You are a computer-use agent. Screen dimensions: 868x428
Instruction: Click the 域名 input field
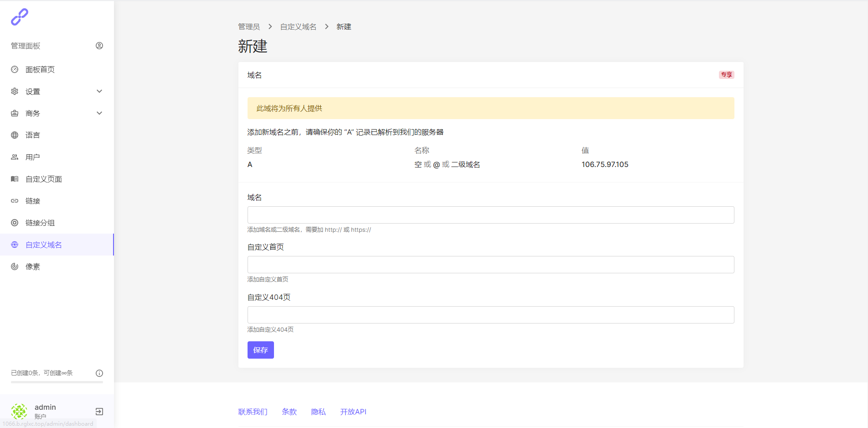(491, 215)
